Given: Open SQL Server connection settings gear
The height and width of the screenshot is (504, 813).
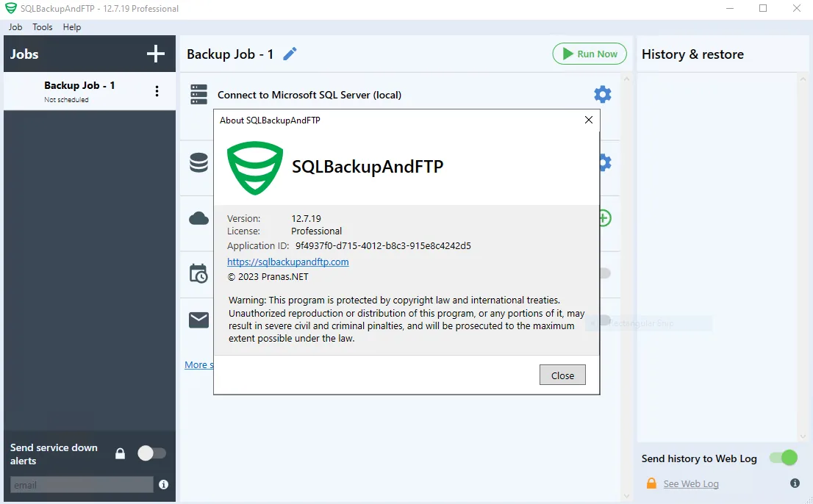Looking at the screenshot, I should click(603, 95).
